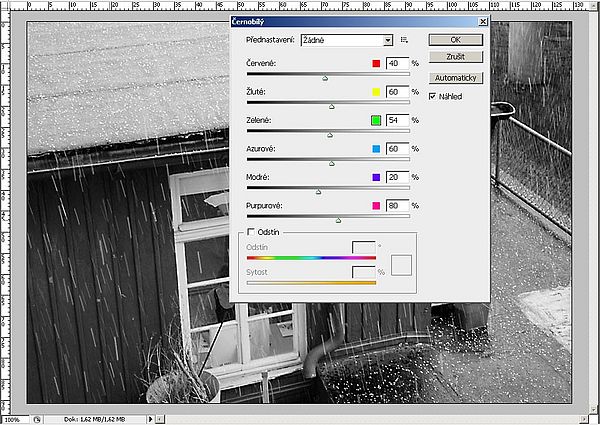Click the red color swatch for Červené
This screenshot has height=425, width=600.
click(x=376, y=63)
